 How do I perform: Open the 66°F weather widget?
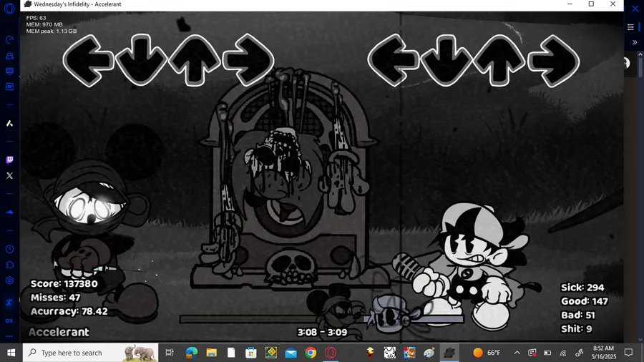point(487,353)
